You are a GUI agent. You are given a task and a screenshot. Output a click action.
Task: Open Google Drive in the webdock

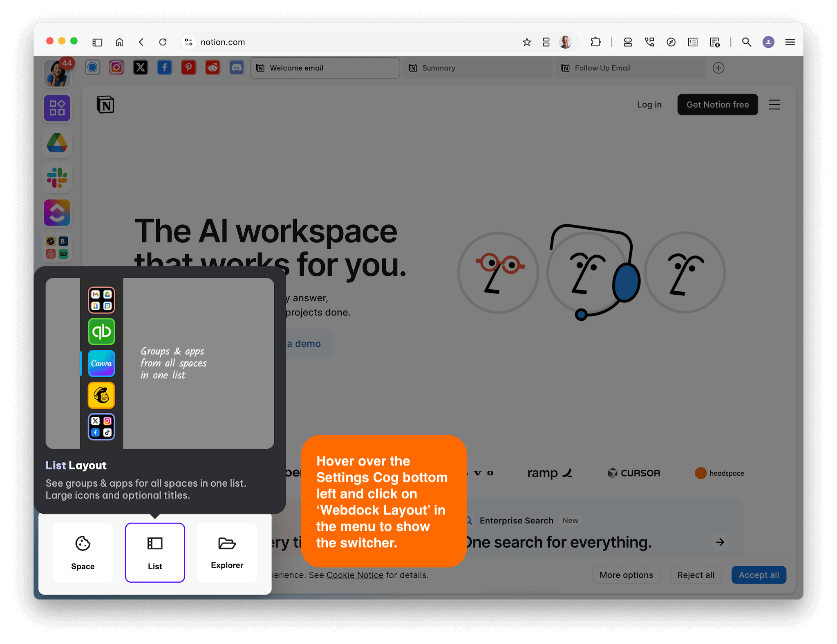(57, 143)
